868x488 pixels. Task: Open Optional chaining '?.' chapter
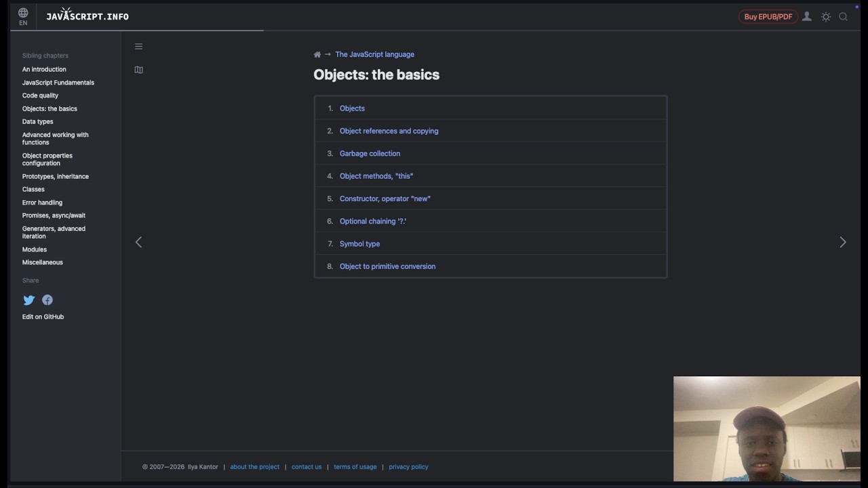click(x=373, y=221)
